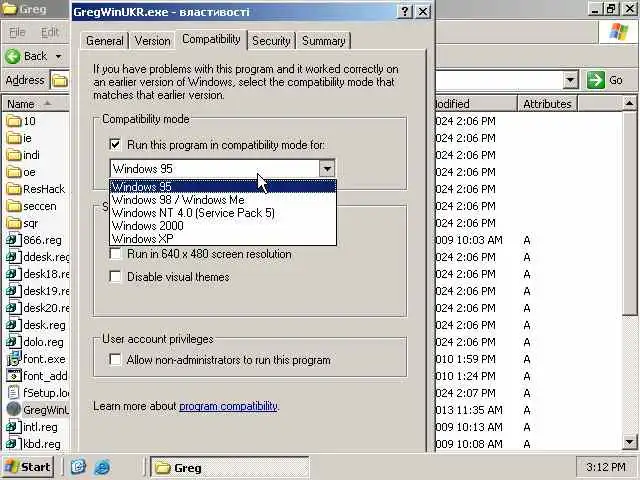Image resolution: width=640 pixels, height=480 pixels.
Task: Select the ie folder icon
Action: click(14, 138)
